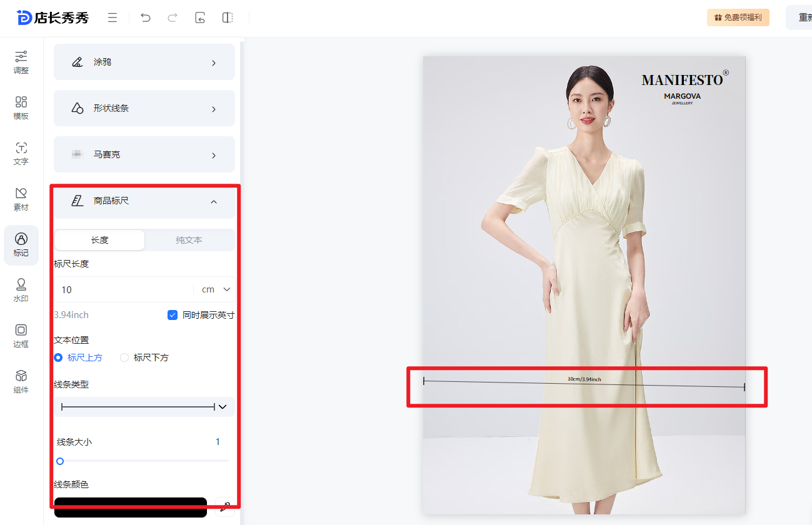The width and height of the screenshot is (812, 525).
Task: Click the 标尺长度 input field
Action: 124,289
